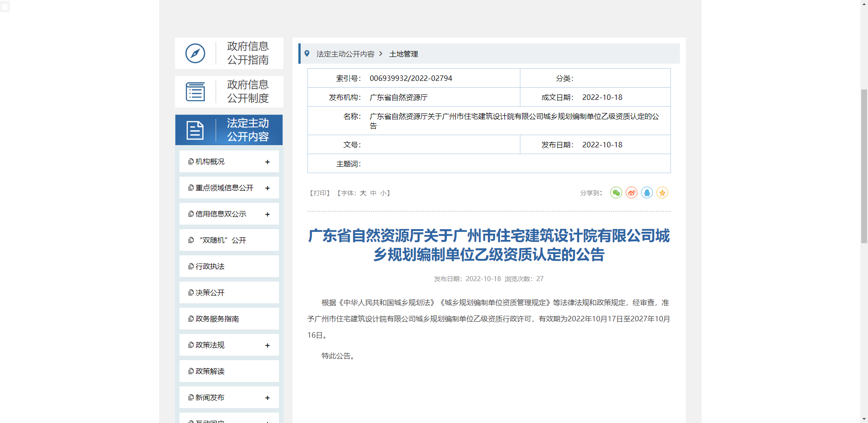Share the article to Weibo

pos(632,193)
